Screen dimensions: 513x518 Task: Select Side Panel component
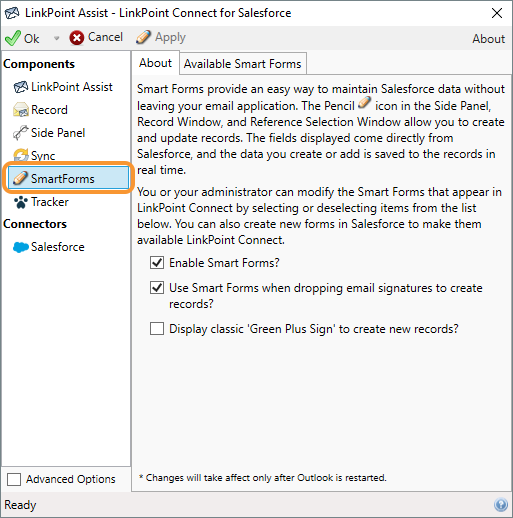click(x=58, y=133)
